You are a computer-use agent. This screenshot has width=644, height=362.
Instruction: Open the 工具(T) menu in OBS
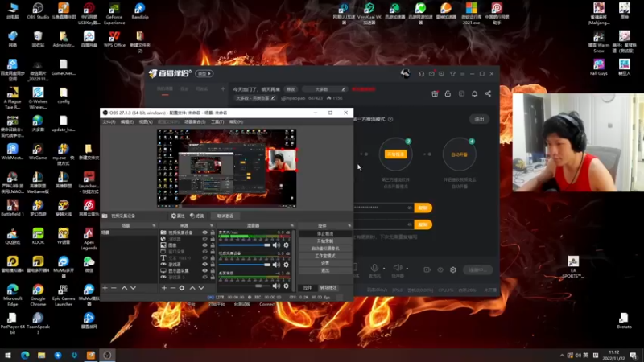(x=217, y=122)
